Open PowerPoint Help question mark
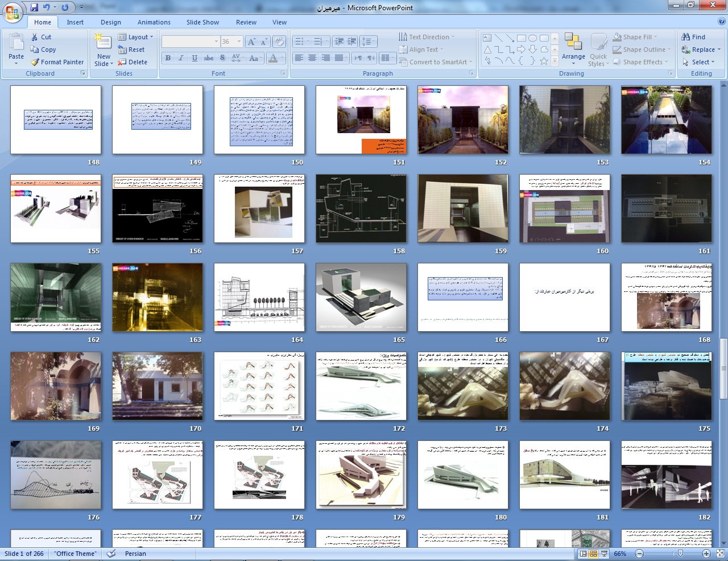Screen dimensions: 728x561 pyautogui.click(x=722, y=22)
